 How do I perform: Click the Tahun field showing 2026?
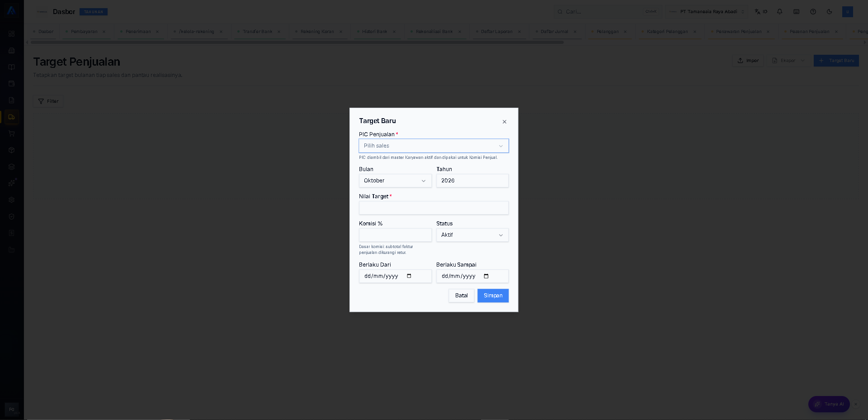point(472,181)
